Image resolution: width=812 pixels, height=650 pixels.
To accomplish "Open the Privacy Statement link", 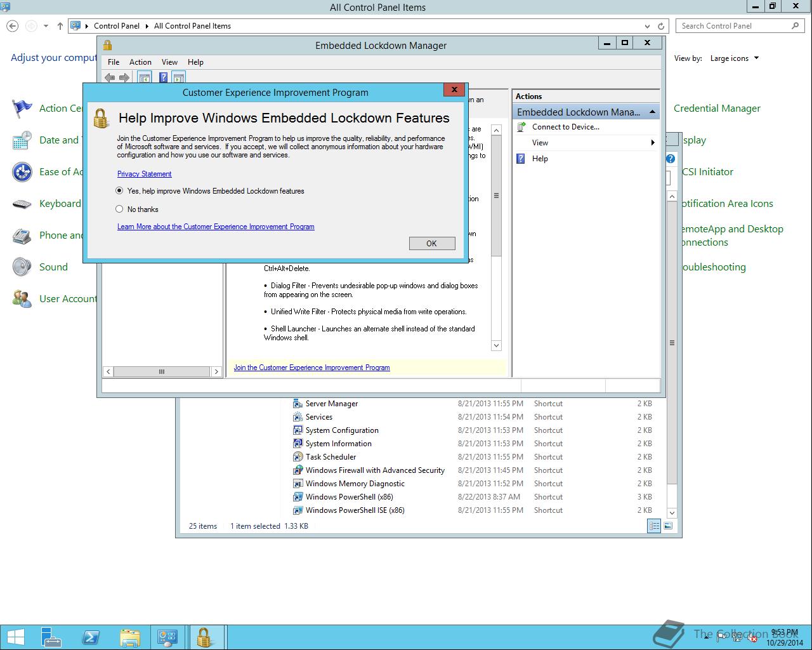I will click(x=144, y=174).
